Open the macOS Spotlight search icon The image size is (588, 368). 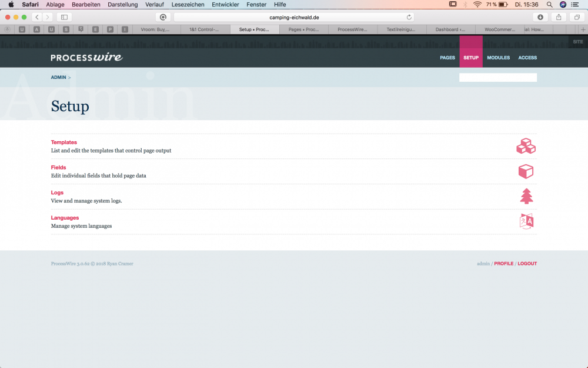549,4
